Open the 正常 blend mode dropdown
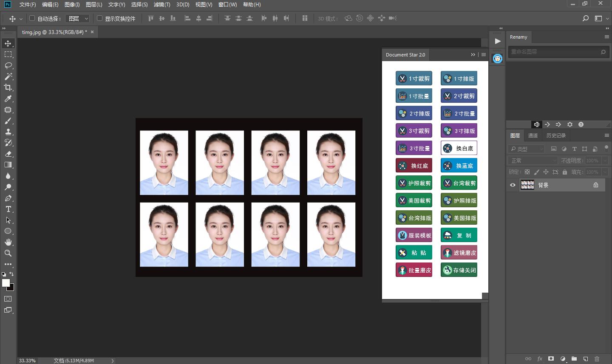The width and height of the screenshot is (612, 364). (x=533, y=161)
